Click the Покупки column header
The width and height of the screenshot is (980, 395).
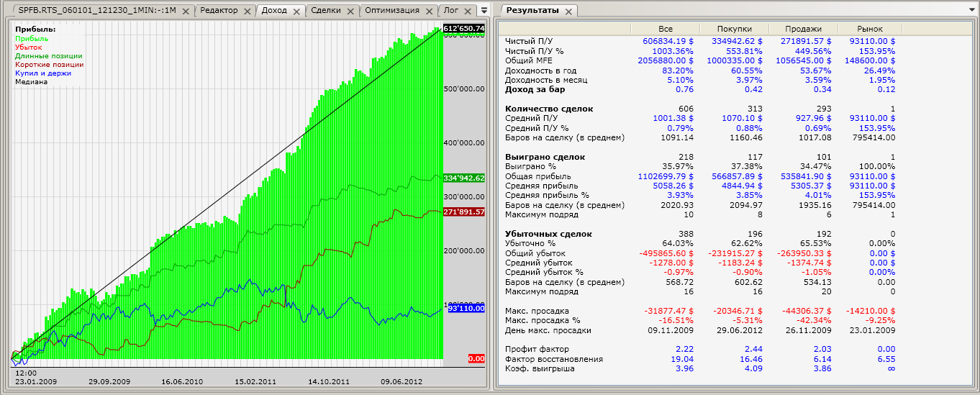735,28
